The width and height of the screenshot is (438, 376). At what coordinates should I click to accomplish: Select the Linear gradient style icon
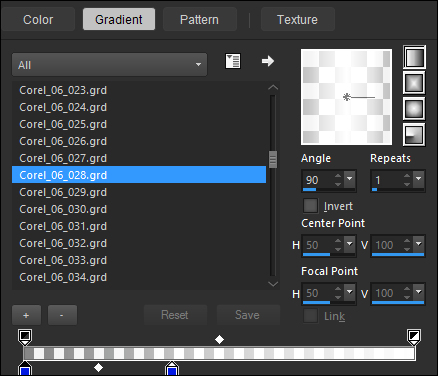click(x=414, y=57)
